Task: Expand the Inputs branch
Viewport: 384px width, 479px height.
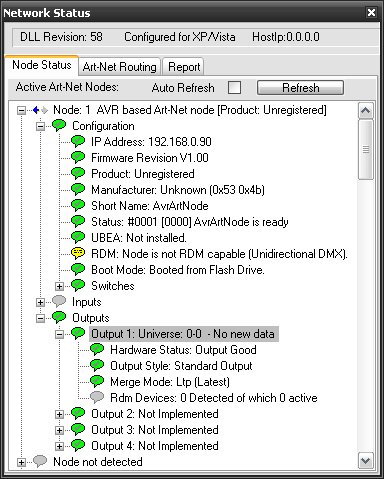Action: coord(40,302)
